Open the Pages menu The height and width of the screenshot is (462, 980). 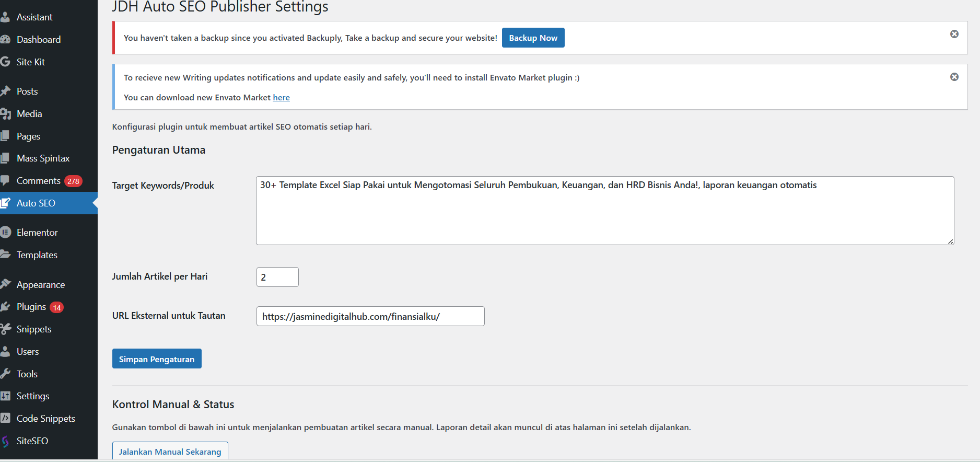pos(49,136)
